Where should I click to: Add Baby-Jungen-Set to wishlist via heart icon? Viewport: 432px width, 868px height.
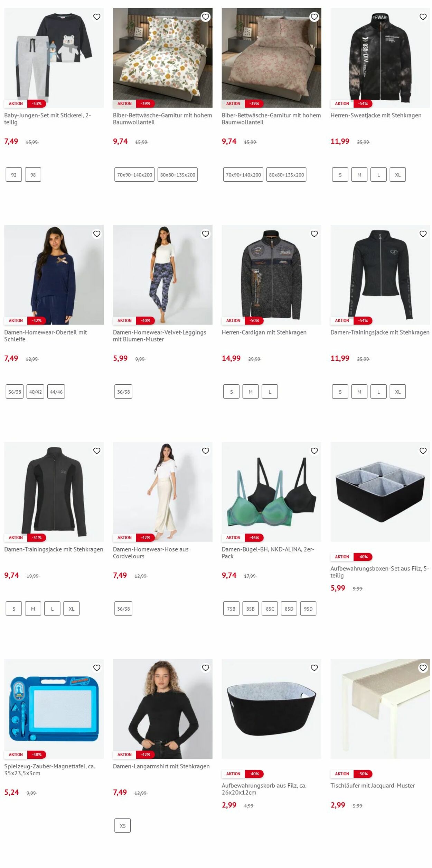[97, 17]
